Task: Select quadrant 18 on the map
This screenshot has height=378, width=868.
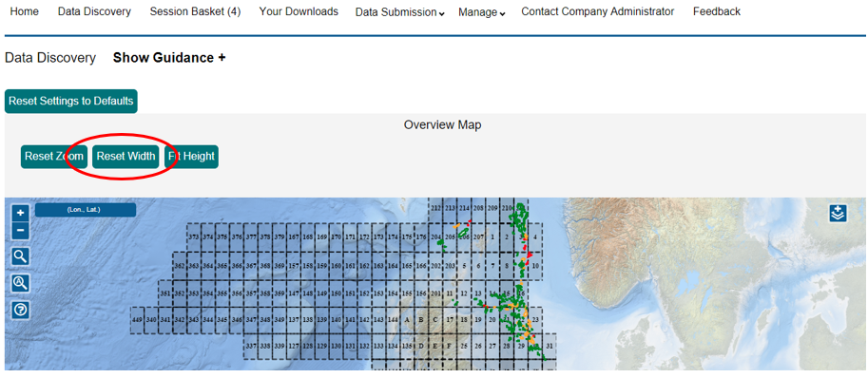Action: click(464, 320)
